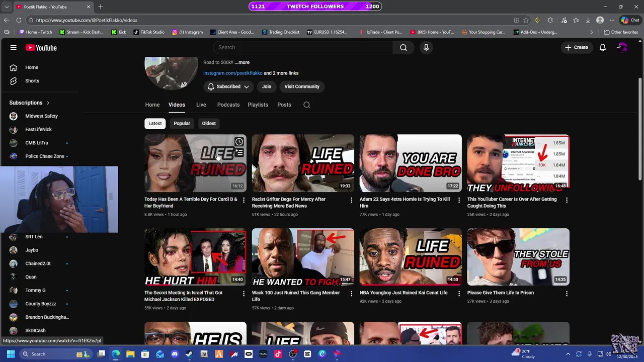Viewport: 644px width, 362px height.
Task: Open options for YouTuber Career Is Over video
Action: (x=567, y=200)
